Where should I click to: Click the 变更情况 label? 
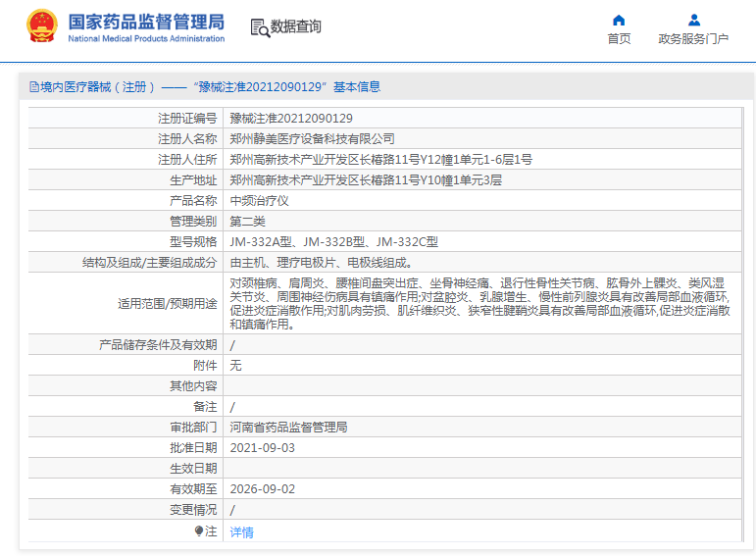(x=193, y=510)
